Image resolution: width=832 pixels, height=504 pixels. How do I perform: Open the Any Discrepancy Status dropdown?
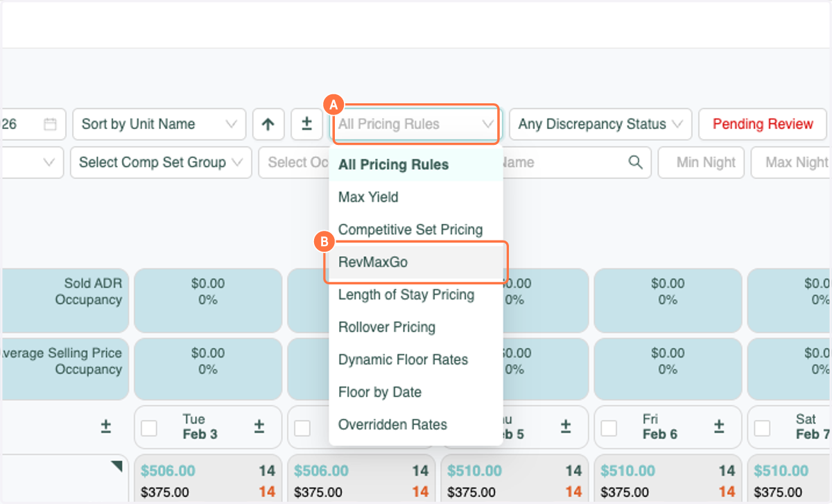(600, 125)
